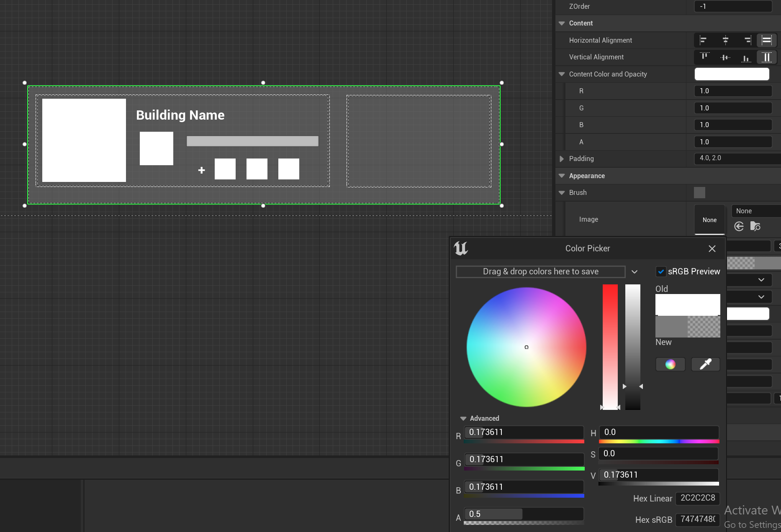
Task: Click the Hex sRGB input field
Action: point(697,519)
